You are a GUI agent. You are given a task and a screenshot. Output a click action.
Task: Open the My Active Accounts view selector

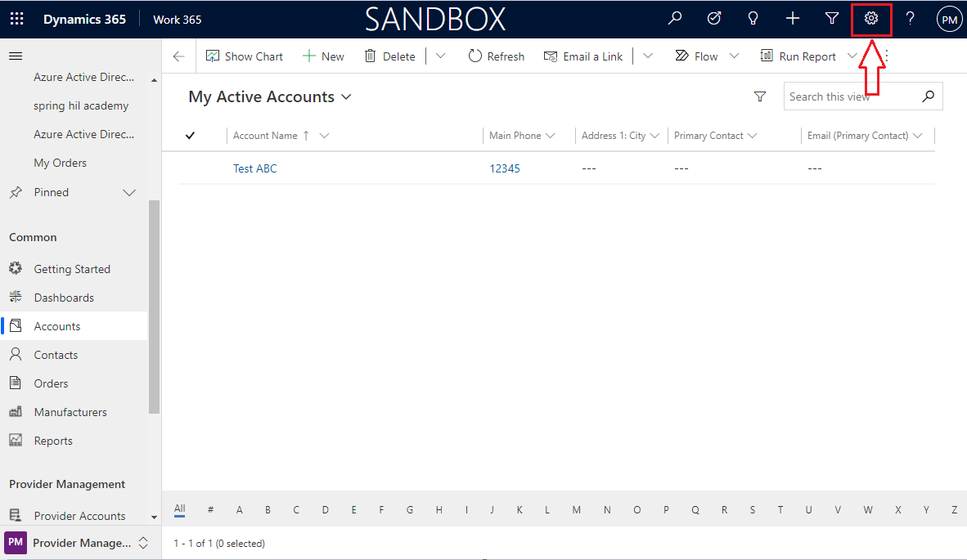[x=270, y=96]
